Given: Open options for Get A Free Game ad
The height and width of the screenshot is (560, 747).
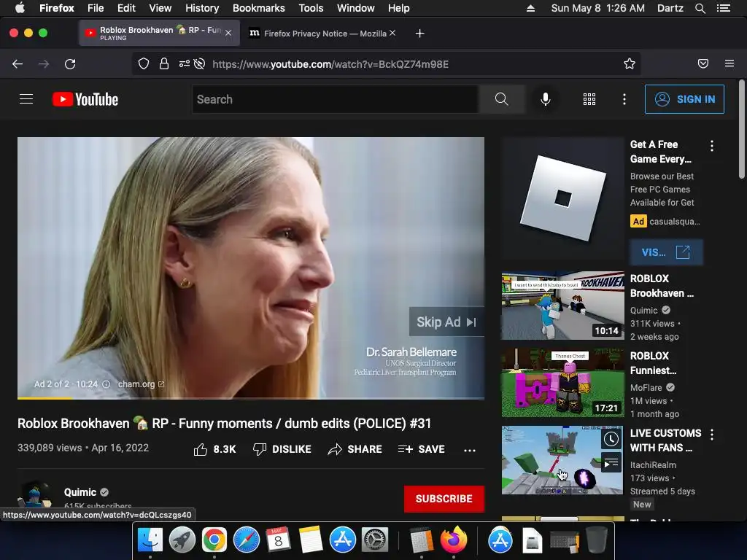Looking at the screenshot, I should (x=712, y=146).
